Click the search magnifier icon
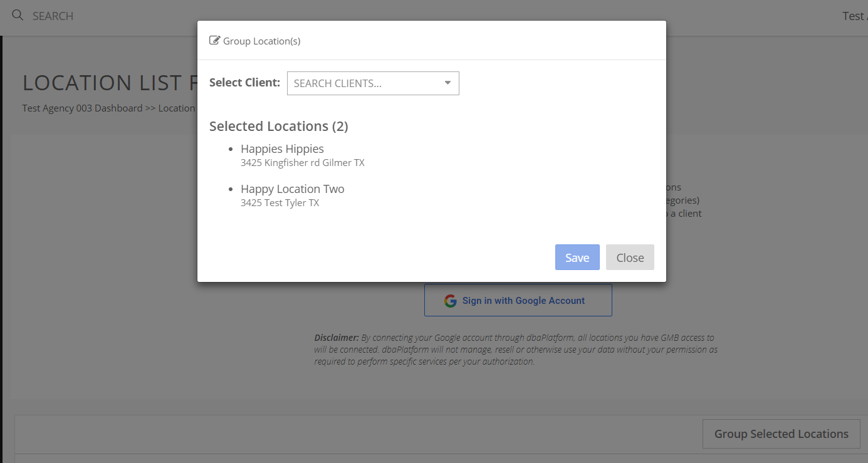 tap(18, 16)
